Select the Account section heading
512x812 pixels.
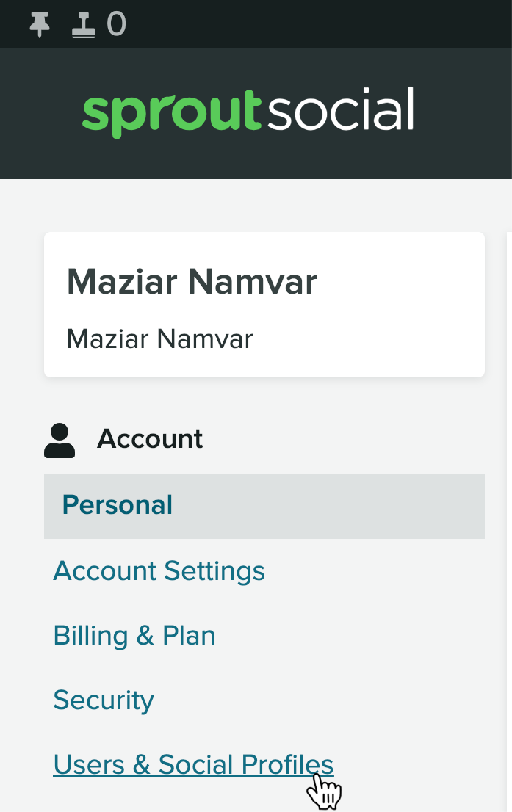(x=150, y=439)
